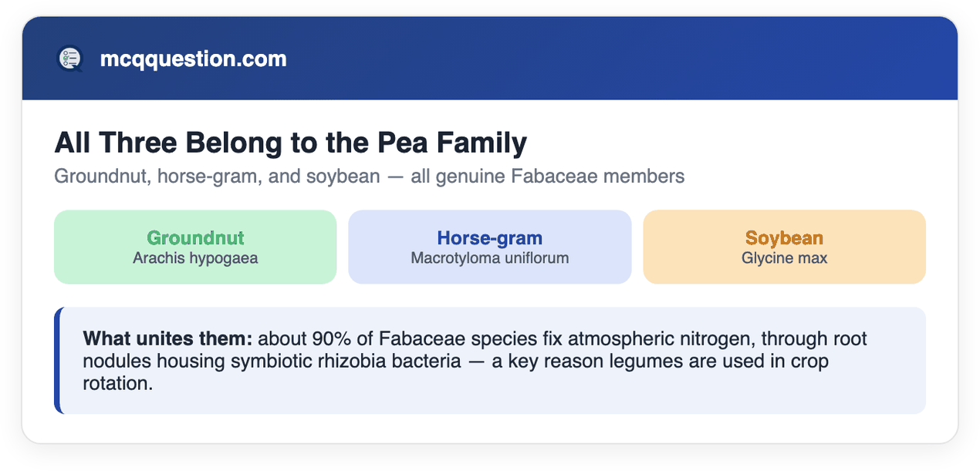Select the green Groundnut card

click(195, 247)
